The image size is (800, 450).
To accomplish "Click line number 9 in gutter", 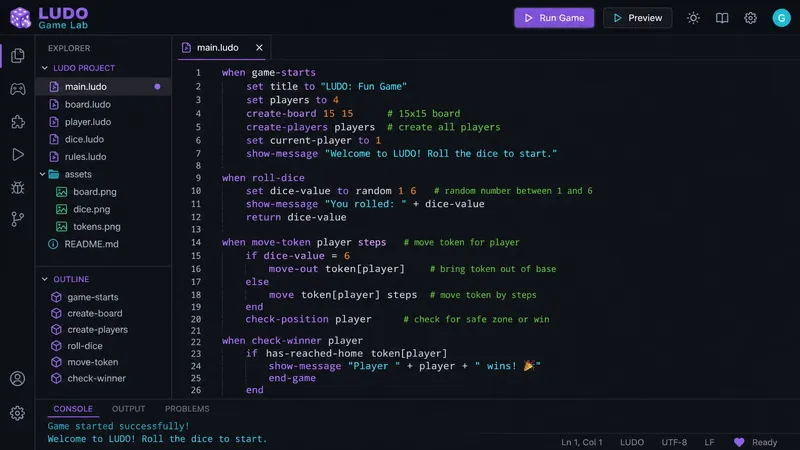I will (x=198, y=178).
